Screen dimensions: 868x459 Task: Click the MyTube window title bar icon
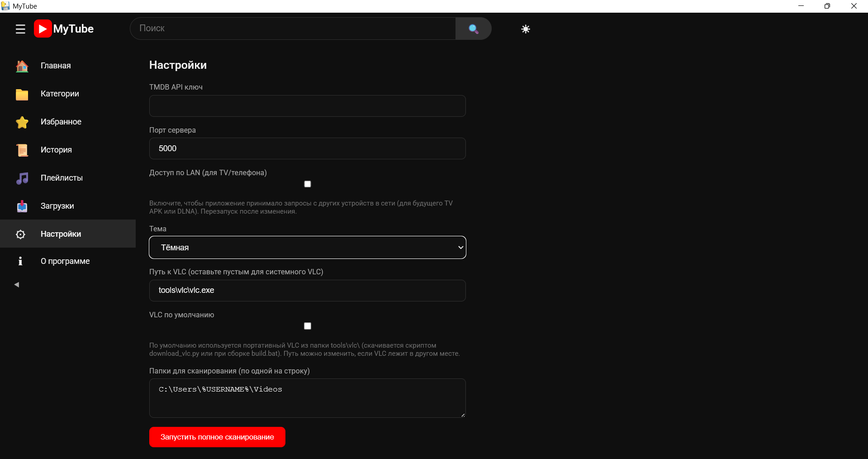coord(5,6)
